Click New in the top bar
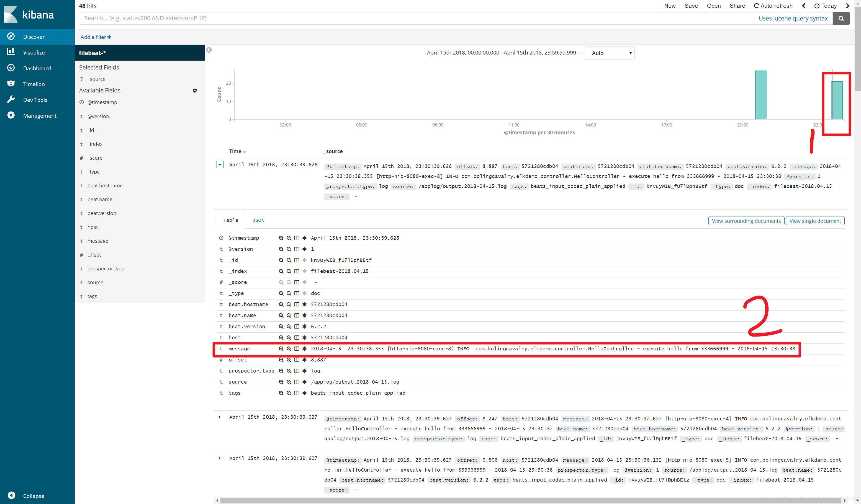The height and width of the screenshot is (504, 861). click(670, 6)
